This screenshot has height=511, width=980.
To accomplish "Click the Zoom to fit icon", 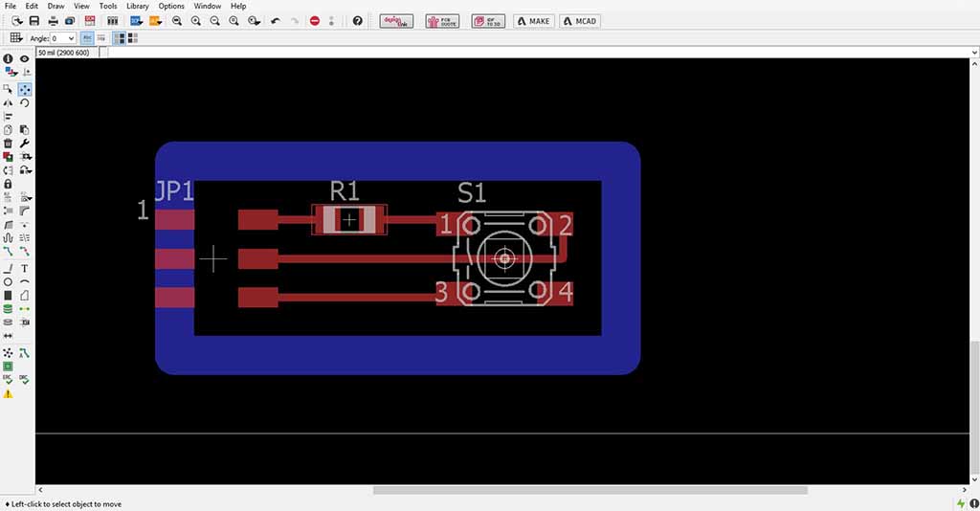I will (x=177, y=21).
